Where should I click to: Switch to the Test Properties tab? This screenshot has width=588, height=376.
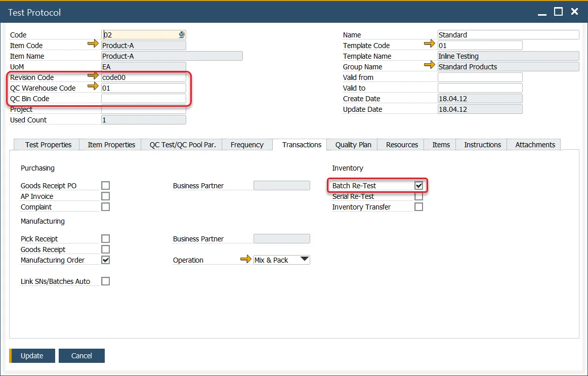[49, 145]
